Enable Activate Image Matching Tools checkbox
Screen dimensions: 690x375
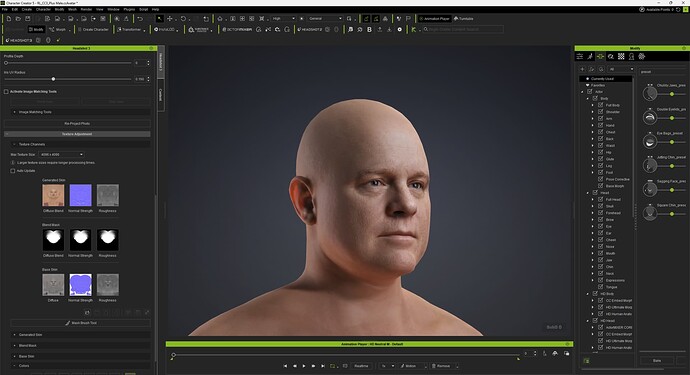(6, 92)
